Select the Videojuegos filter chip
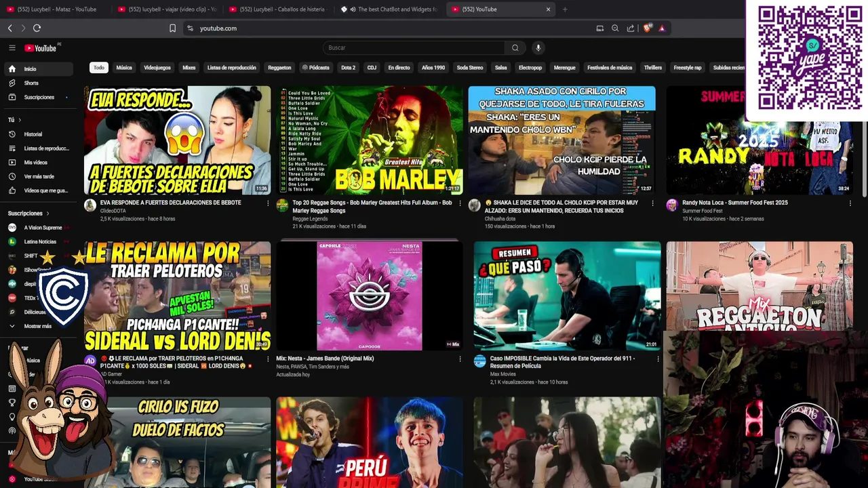 157,68
